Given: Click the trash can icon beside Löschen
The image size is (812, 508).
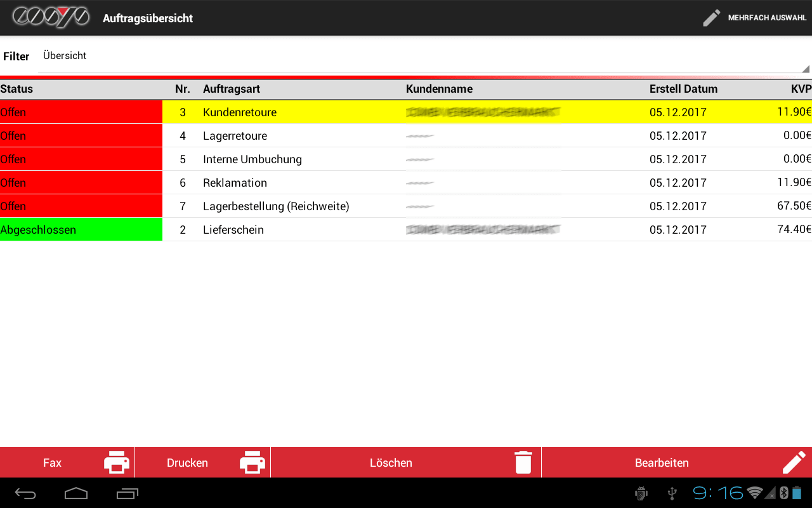Looking at the screenshot, I should click(x=523, y=462).
